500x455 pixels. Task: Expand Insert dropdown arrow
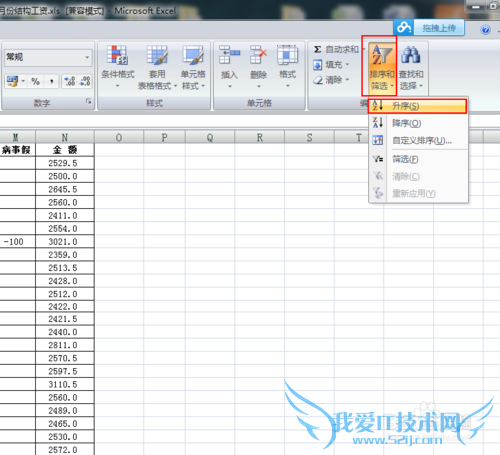[230, 86]
